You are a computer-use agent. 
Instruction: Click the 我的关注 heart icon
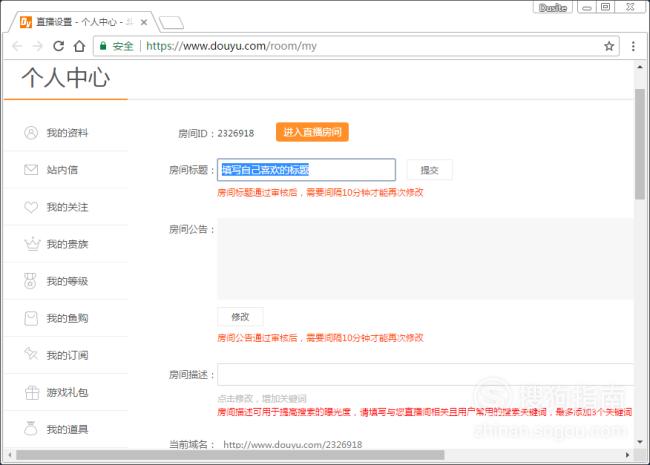[x=31, y=207]
